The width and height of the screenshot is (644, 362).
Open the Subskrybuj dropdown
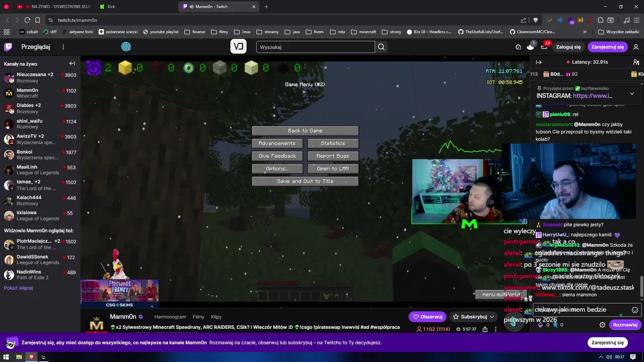pyautogui.click(x=473, y=317)
